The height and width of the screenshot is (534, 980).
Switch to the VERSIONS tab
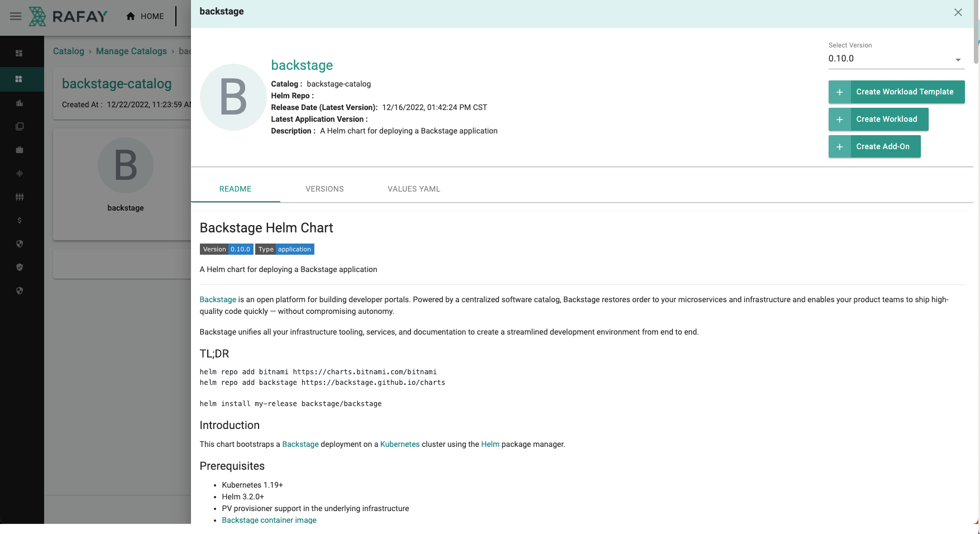(x=324, y=189)
